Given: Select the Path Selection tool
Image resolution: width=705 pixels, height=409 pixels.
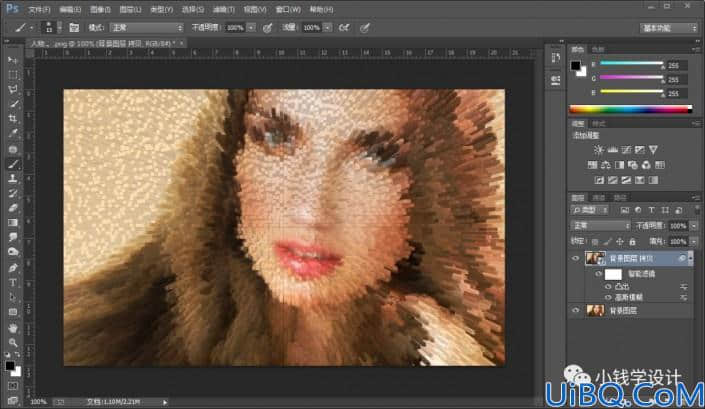Looking at the screenshot, I should (13, 298).
